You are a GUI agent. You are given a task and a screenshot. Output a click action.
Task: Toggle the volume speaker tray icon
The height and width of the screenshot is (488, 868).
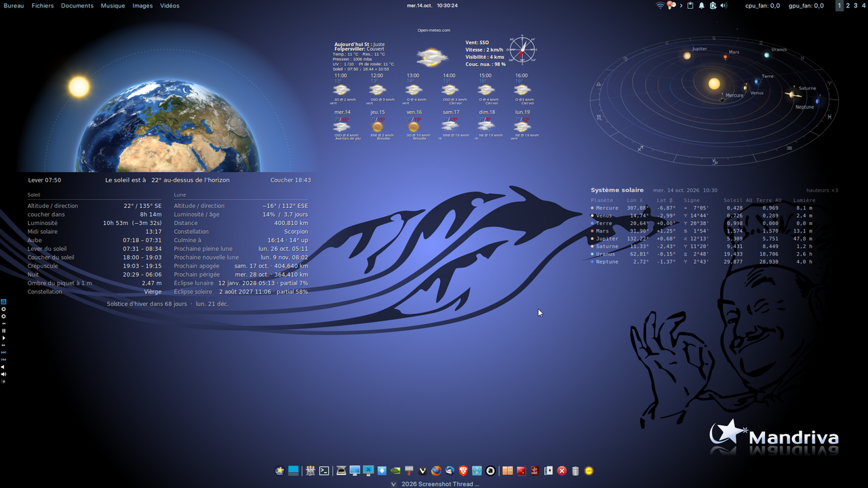click(724, 5)
